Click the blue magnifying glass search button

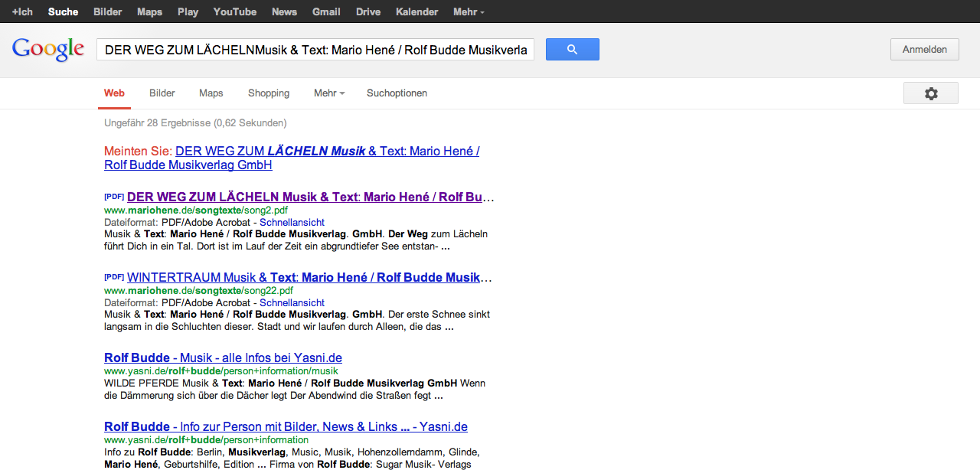[x=572, y=50]
